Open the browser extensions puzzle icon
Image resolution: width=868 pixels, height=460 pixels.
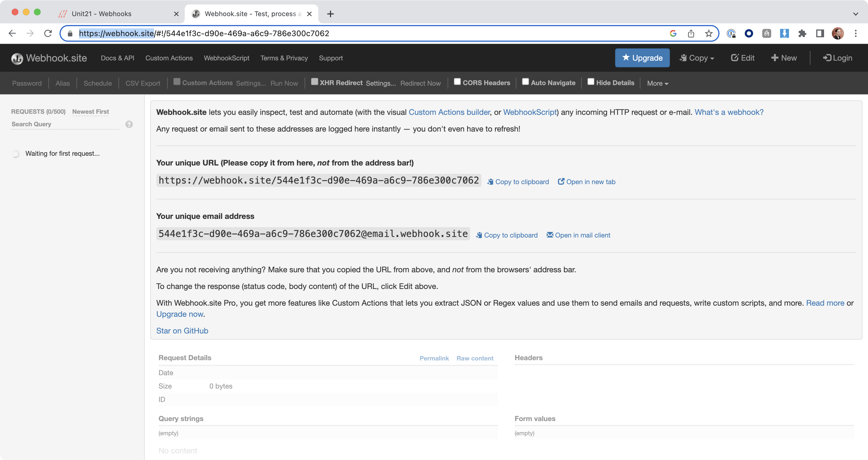[x=802, y=33]
